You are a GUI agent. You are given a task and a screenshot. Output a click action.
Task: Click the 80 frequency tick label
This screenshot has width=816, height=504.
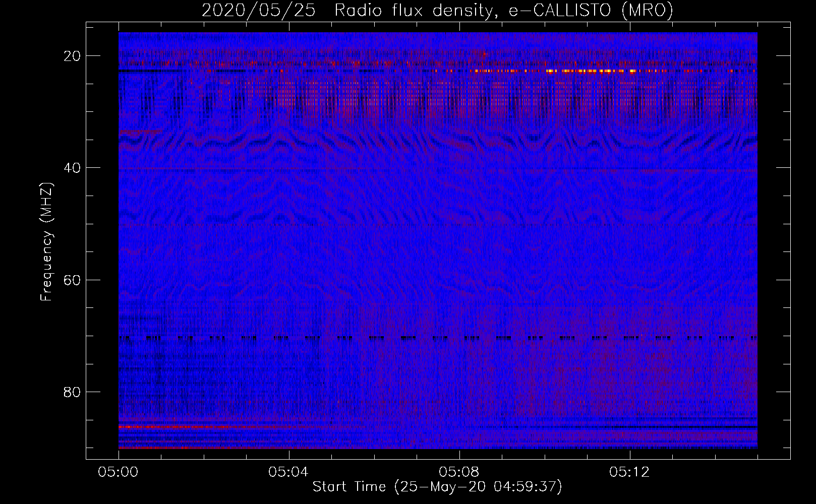(72, 392)
